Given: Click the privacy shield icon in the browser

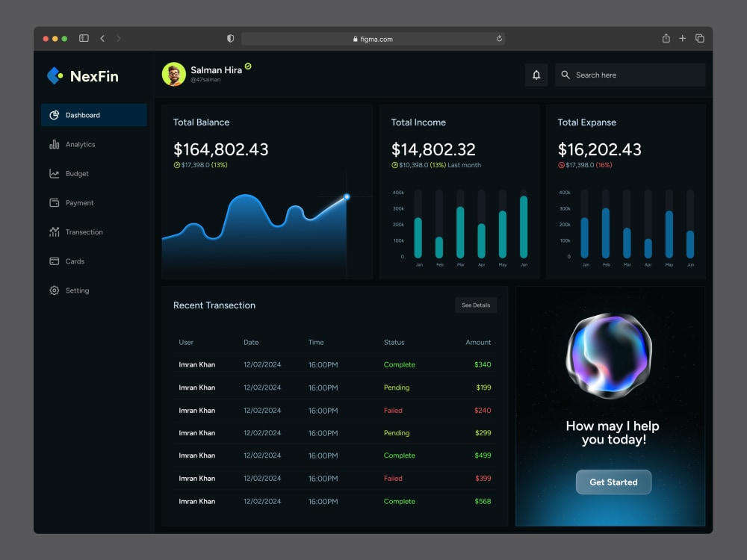Looking at the screenshot, I should coord(231,39).
